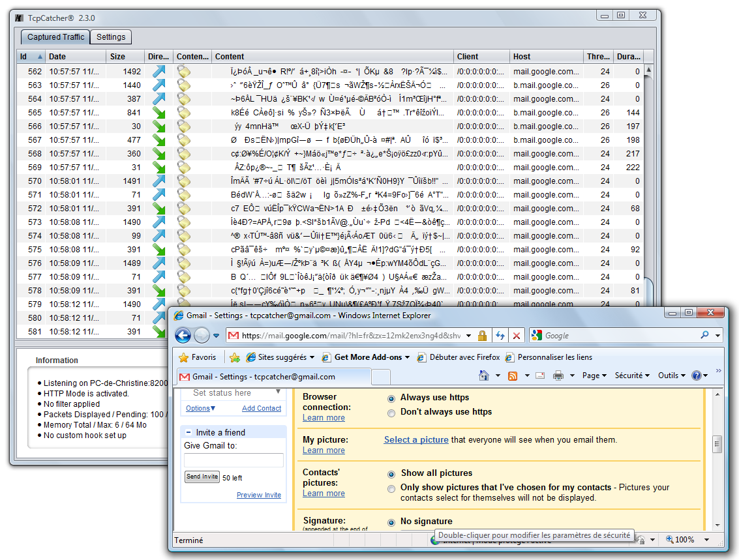Refresh the Gmail page in IE
This screenshot has width=739, height=560.
pyautogui.click(x=500, y=335)
